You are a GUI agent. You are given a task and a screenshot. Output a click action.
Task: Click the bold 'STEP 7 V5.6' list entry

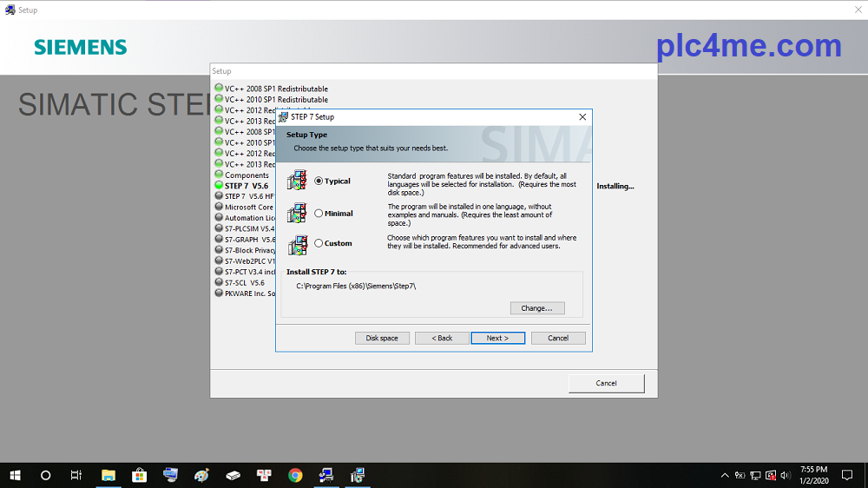pyautogui.click(x=247, y=186)
